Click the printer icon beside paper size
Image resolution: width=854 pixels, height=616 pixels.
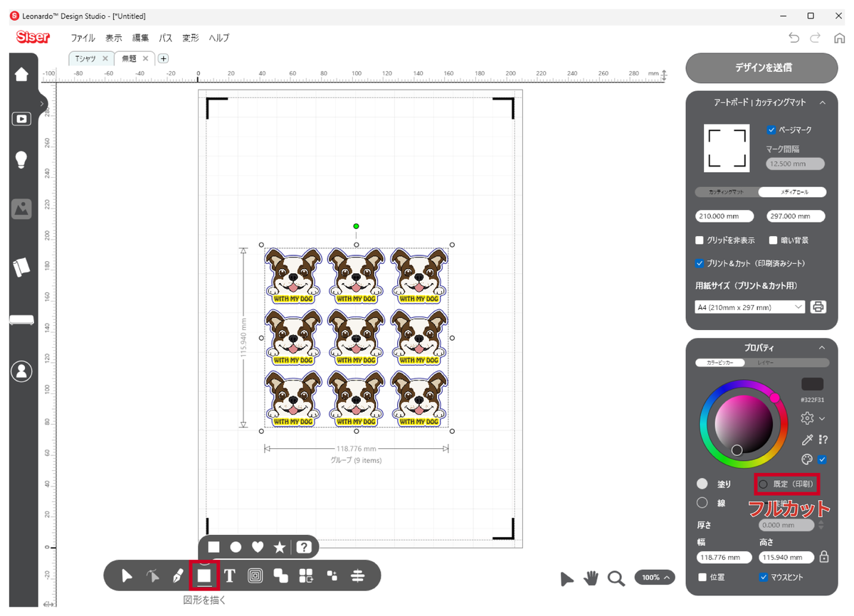818,307
